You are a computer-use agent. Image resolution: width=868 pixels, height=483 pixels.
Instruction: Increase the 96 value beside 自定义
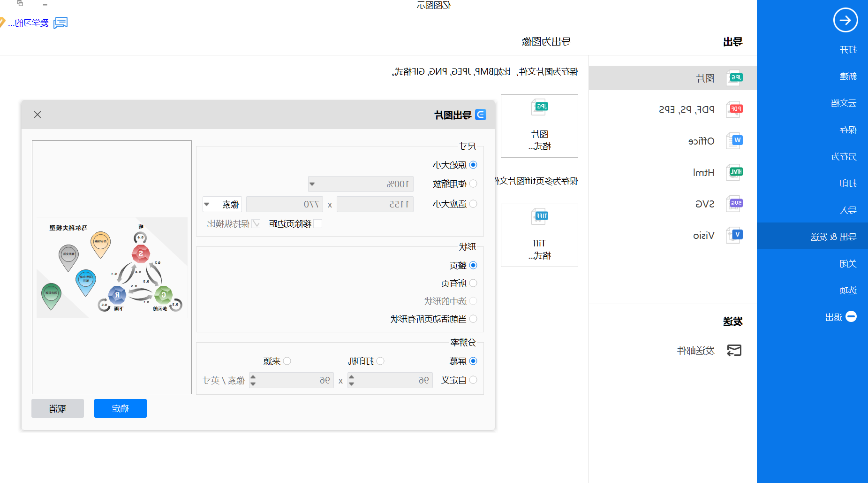pyautogui.click(x=352, y=376)
